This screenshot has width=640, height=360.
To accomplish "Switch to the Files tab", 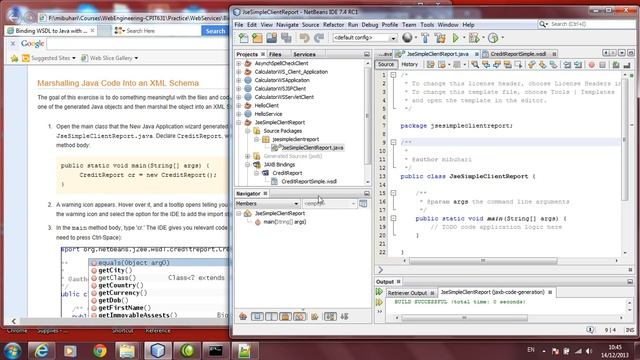I will pos(275,54).
